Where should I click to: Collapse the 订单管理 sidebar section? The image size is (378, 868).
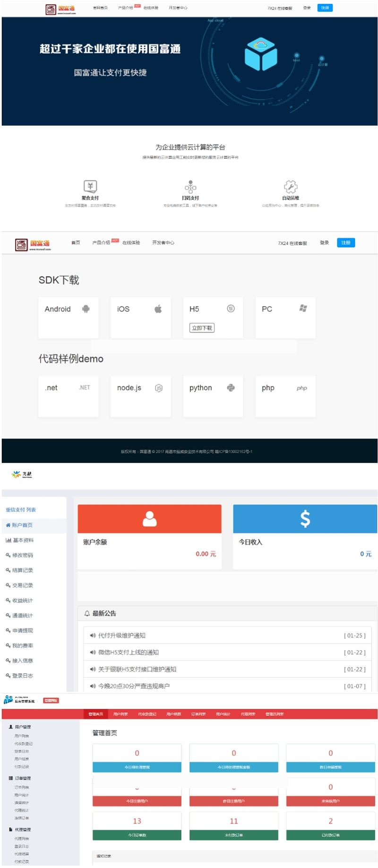click(x=22, y=778)
